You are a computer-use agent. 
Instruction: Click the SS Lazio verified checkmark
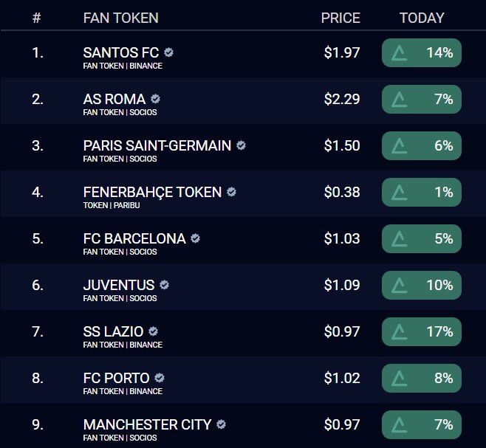click(x=154, y=331)
